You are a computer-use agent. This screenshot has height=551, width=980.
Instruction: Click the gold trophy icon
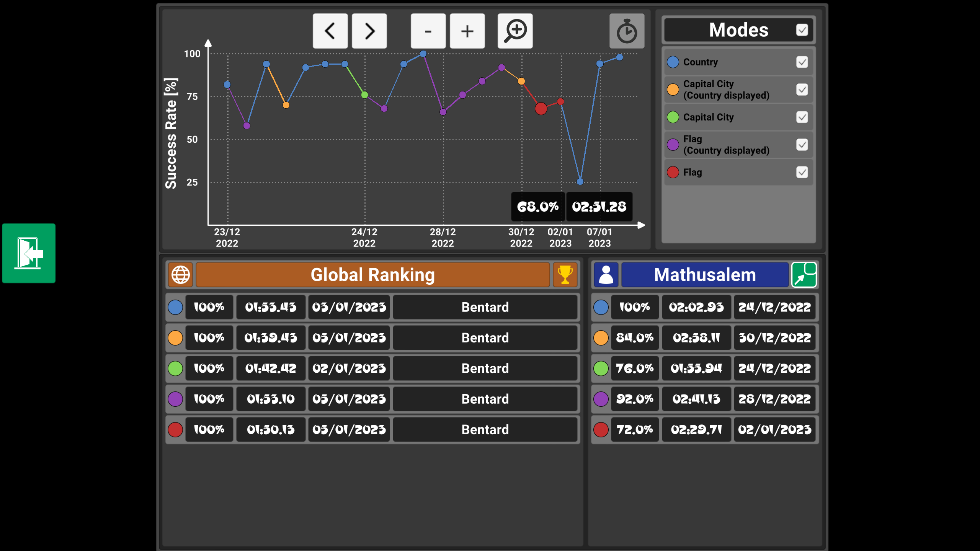click(x=565, y=275)
